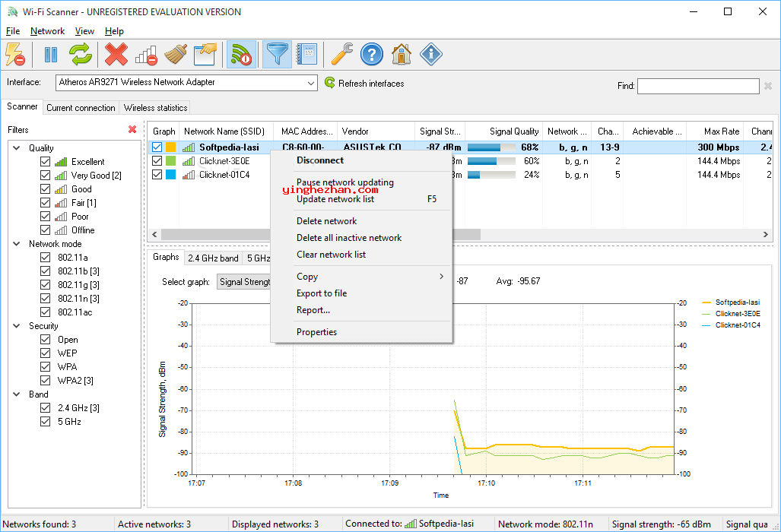The width and height of the screenshot is (781, 532).
Task: Click the signal bars with red minus icon
Action: tap(146, 54)
